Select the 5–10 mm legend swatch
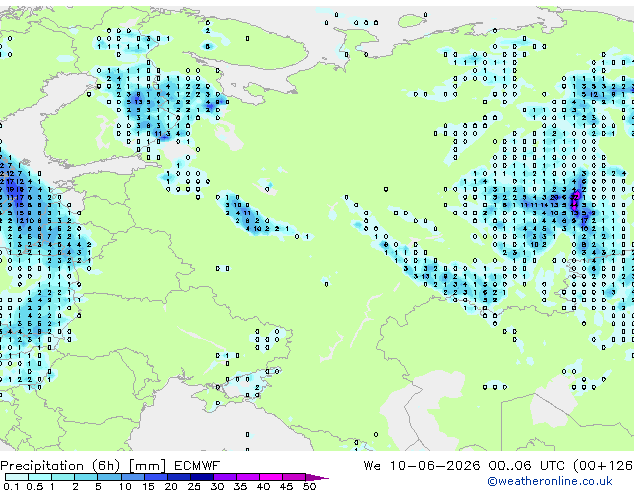 tap(110, 477)
